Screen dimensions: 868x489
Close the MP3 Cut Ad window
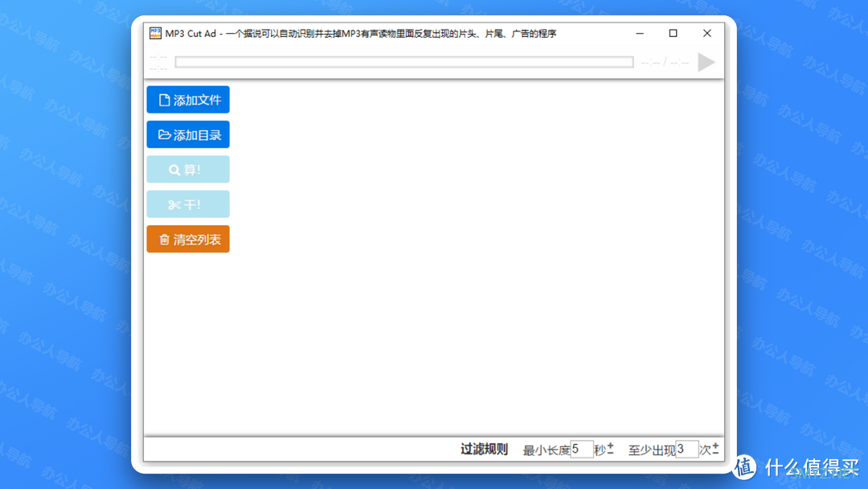tap(707, 33)
